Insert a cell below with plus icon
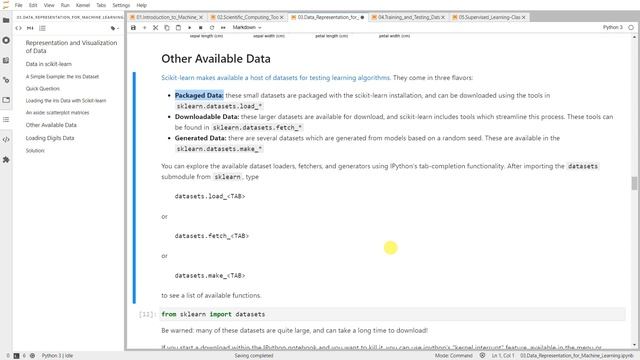This screenshot has width=640, height=360. pyautogui.click(x=144, y=27)
